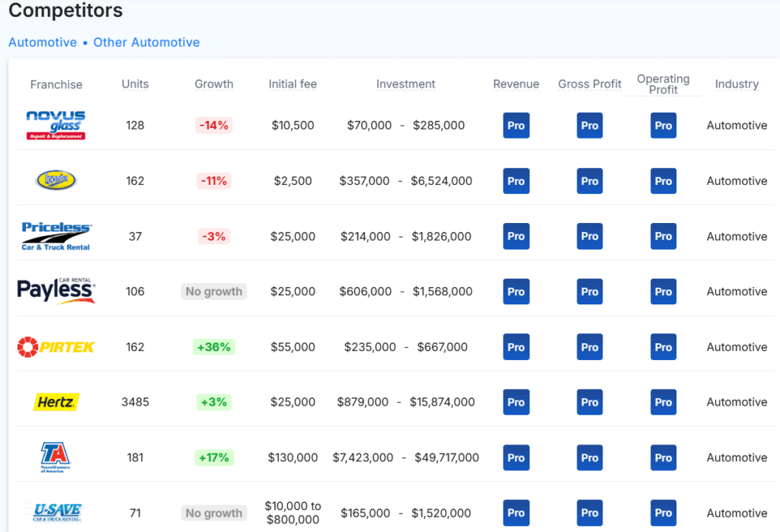The width and height of the screenshot is (780, 532).
Task: Click Gross Profit Pro badge for PIRTEK
Action: tap(590, 347)
